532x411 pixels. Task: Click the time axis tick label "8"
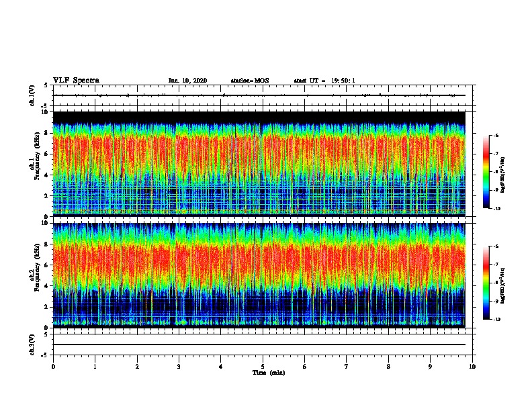pyautogui.click(x=388, y=367)
